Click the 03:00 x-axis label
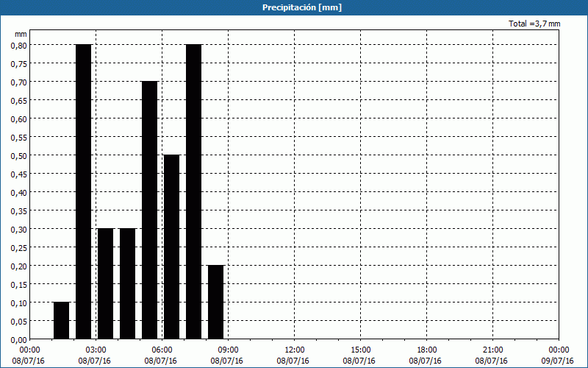This screenshot has width=588, height=368. pyautogui.click(x=96, y=350)
